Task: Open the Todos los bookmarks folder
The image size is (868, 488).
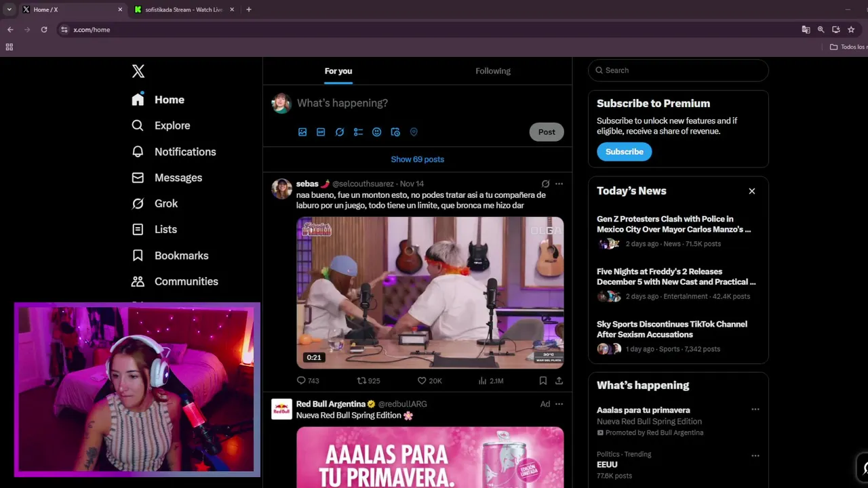Action: pyautogui.click(x=848, y=47)
